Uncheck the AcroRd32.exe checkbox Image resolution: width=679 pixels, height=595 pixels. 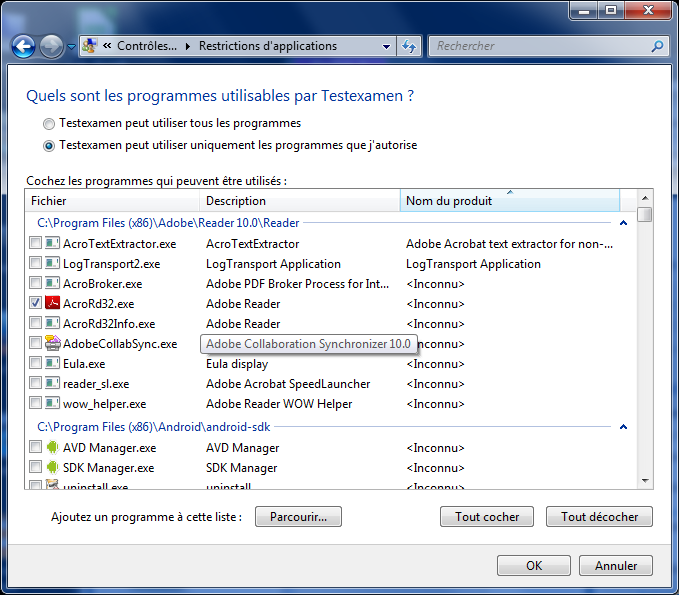(36, 303)
